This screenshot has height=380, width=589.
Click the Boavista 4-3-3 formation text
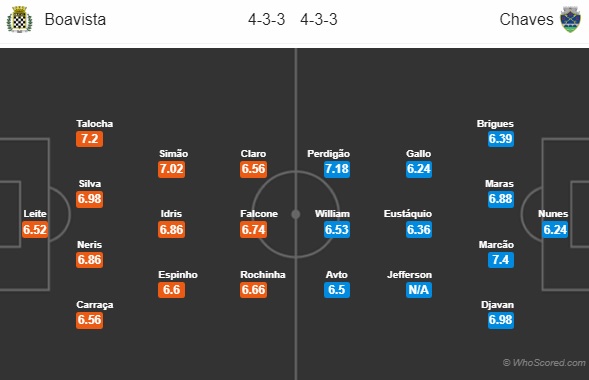coord(266,20)
